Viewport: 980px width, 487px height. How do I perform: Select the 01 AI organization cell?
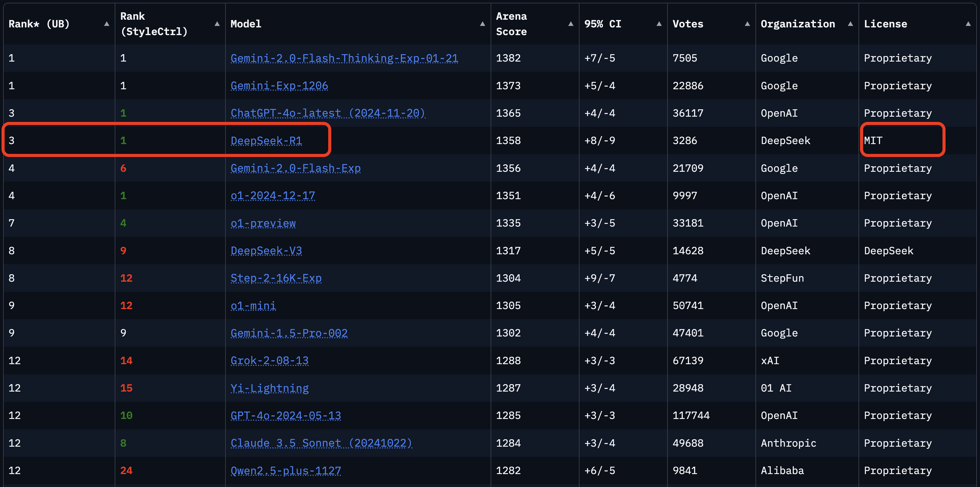click(776, 388)
